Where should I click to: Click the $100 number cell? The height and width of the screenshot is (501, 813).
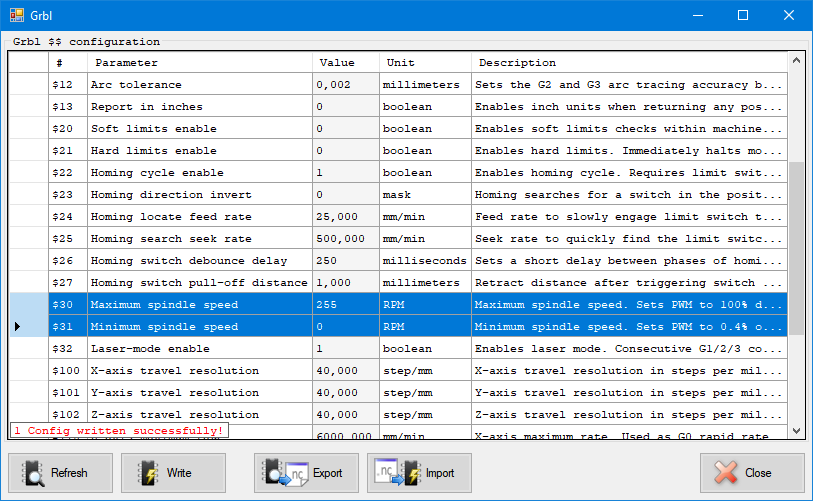[68, 370]
